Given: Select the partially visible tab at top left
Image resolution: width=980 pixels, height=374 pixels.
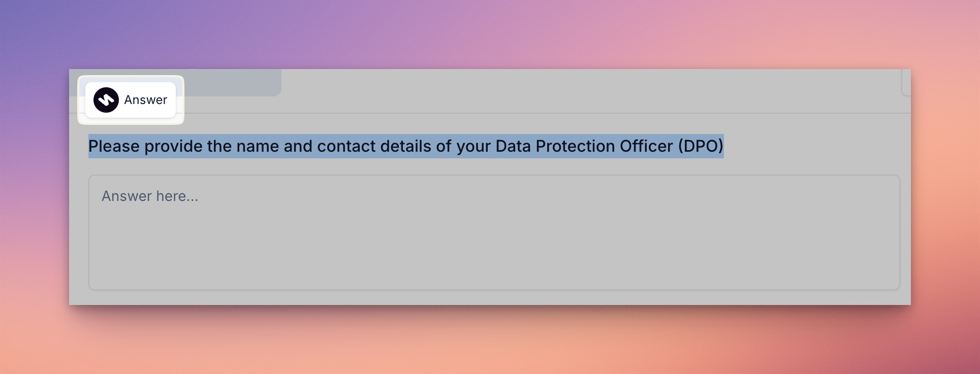Looking at the screenshot, I should pos(234,84).
